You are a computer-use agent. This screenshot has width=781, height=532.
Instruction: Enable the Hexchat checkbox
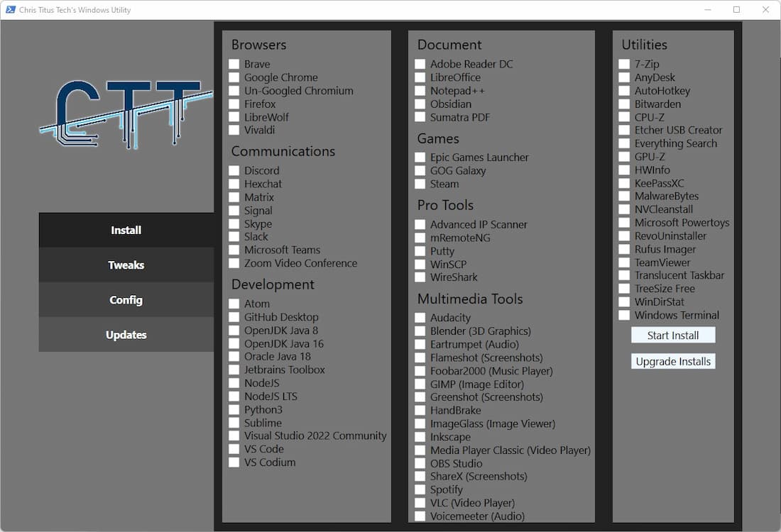point(234,184)
